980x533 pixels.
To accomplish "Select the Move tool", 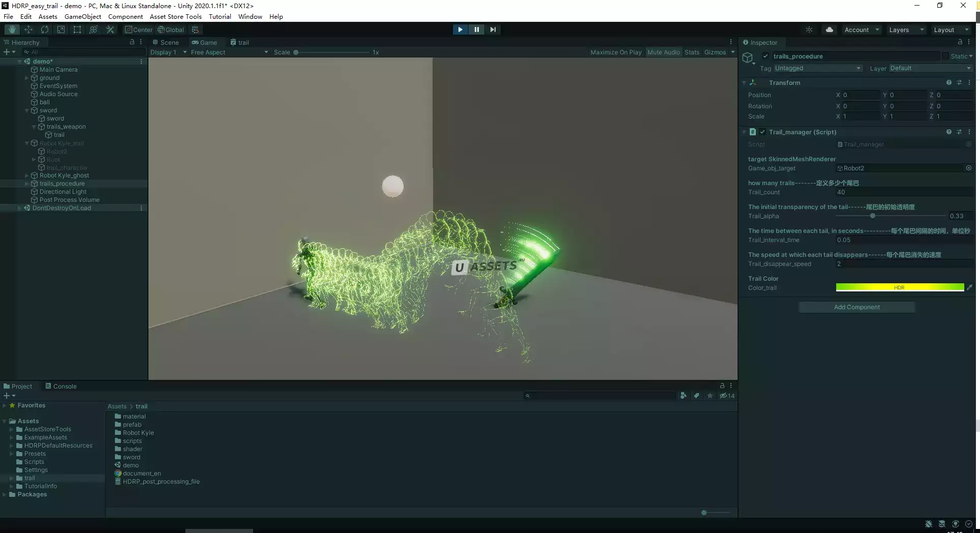I will coord(28,29).
